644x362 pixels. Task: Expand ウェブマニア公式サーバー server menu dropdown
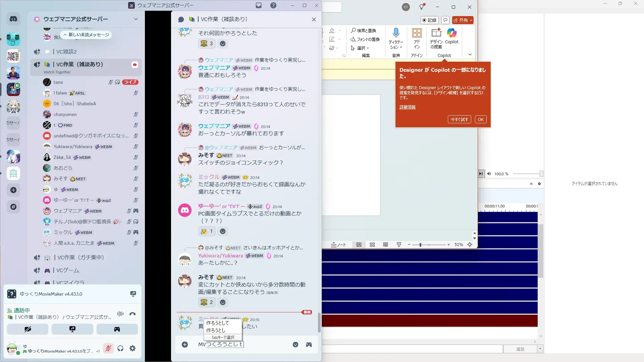136,19
